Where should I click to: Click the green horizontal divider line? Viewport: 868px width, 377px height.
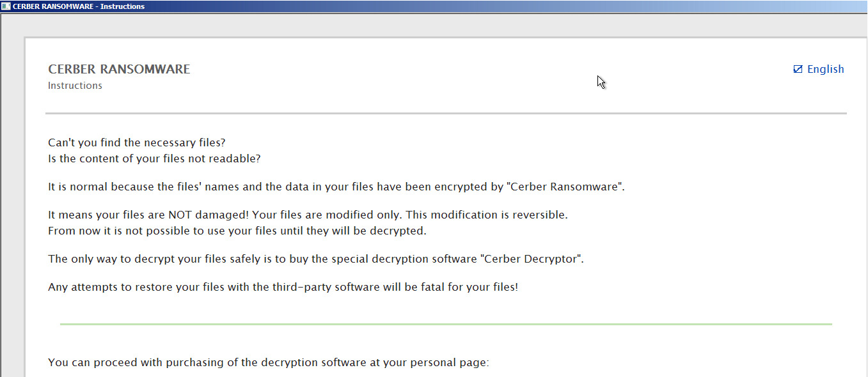(446, 324)
